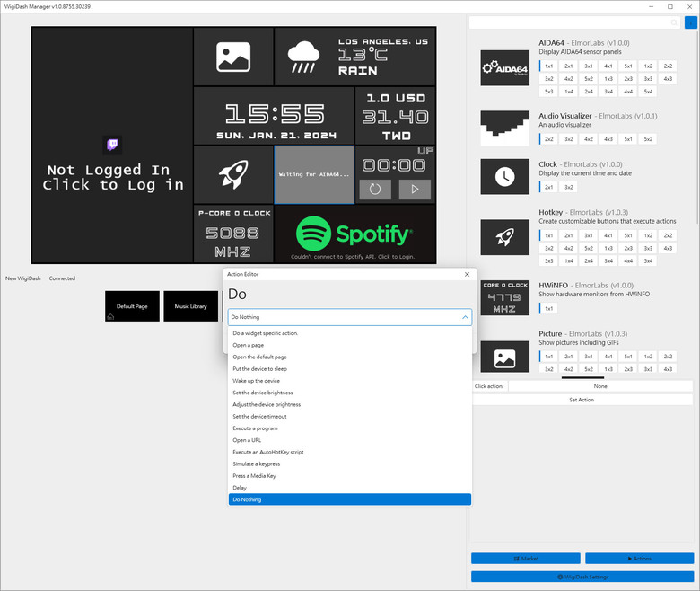Viewport: 700px width, 591px height.
Task: Choose Execute an AutoHotKey script
Action: pos(350,452)
